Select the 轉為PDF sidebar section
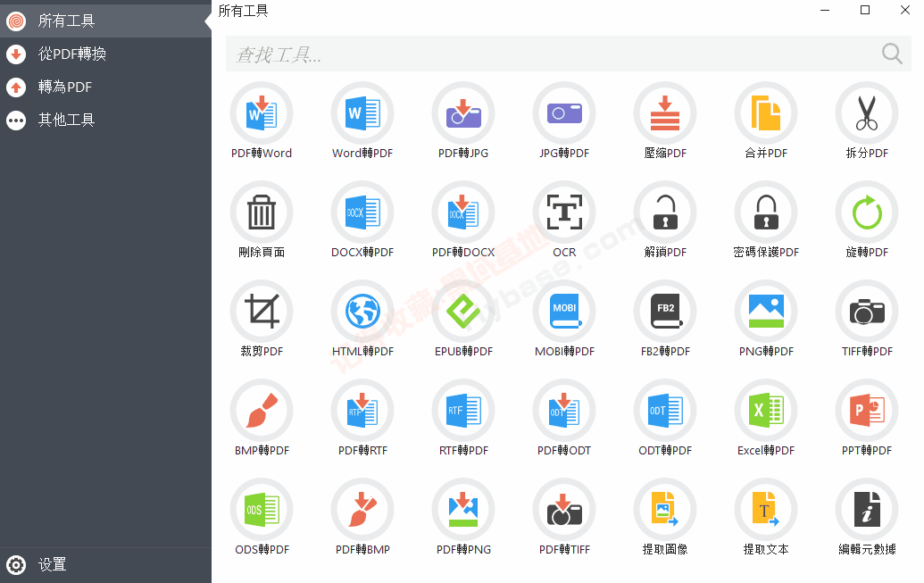The image size is (924, 583). coord(105,87)
